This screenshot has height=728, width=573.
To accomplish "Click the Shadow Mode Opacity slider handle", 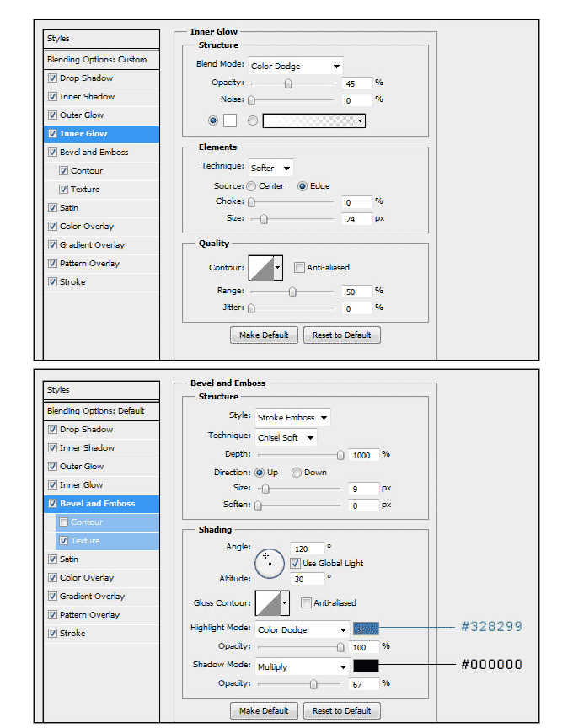I will pos(313,684).
